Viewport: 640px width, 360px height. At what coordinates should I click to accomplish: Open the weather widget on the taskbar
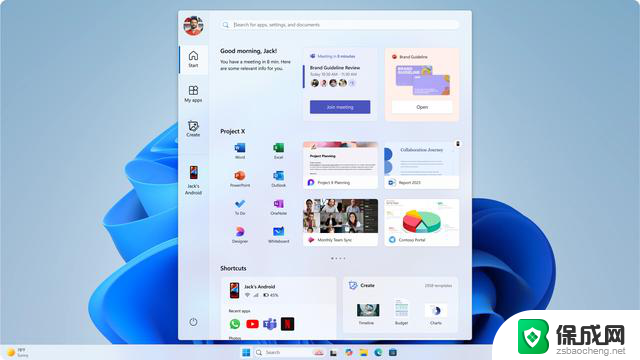point(18,353)
